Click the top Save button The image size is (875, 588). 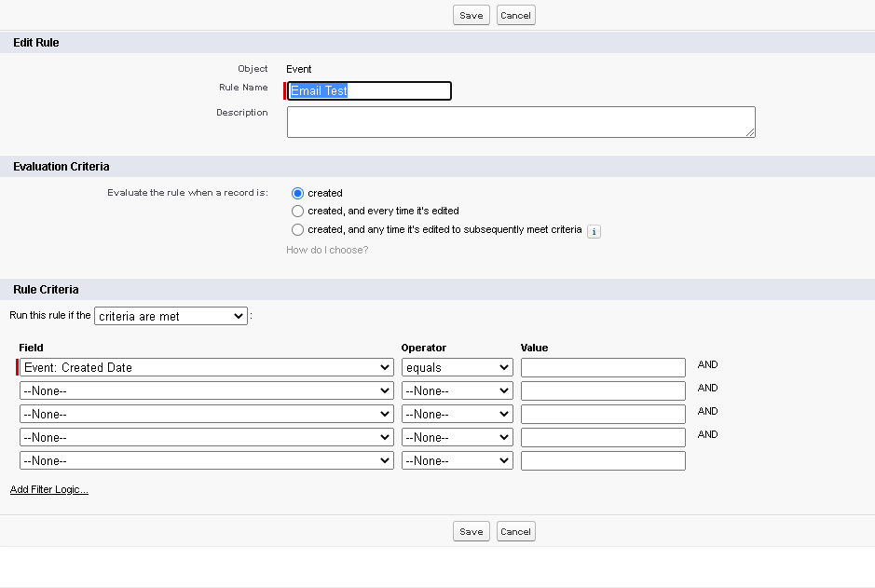point(472,16)
